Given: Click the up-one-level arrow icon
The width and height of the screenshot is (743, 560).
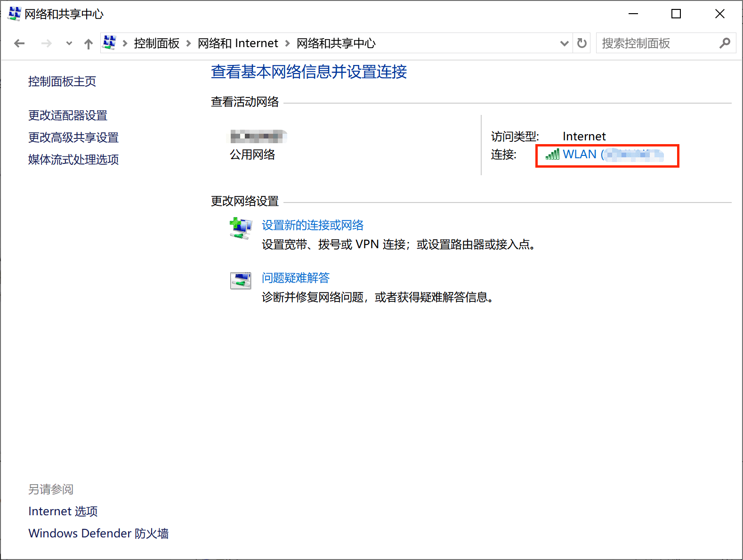Looking at the screenshot, I should pyautogui.click(x=88, y=44).
